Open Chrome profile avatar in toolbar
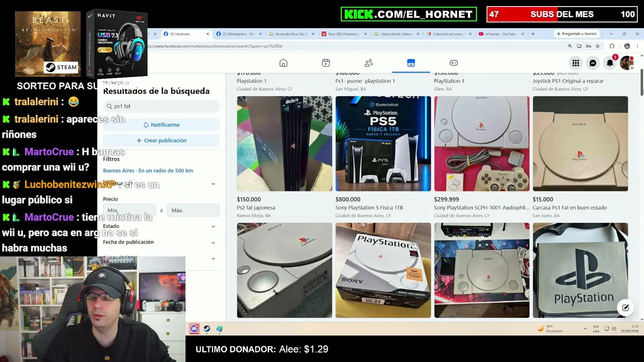The width and height of the screenshot is (644, 362). 627,46
